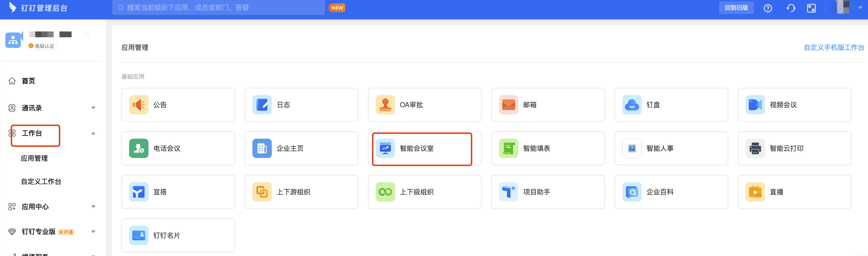Viewport: 868px width, 256px height.
Task: Open the 公告 announcement app icon
Action: (139, 105)
